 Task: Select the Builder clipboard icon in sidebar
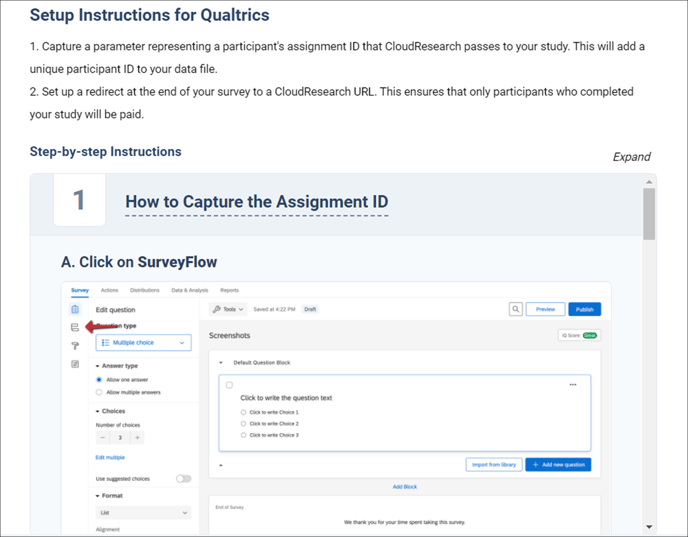coord(75,309)
